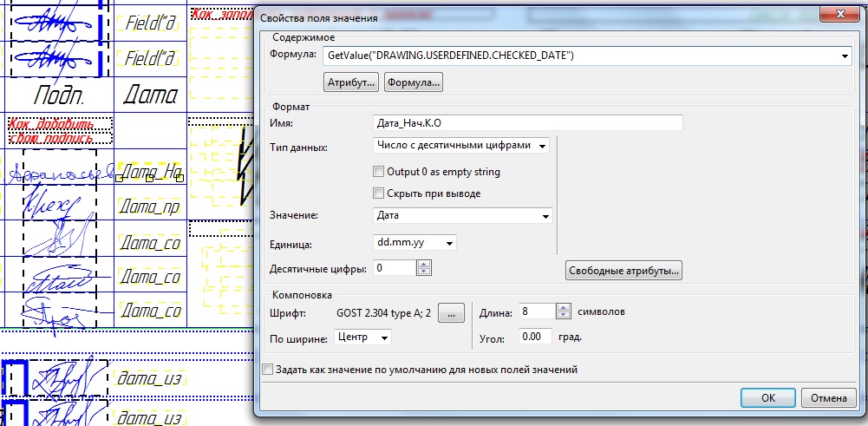Click the Десятичные цифры stepper arrows
This screenshot has height=426, width=868.
click(424, 268)
